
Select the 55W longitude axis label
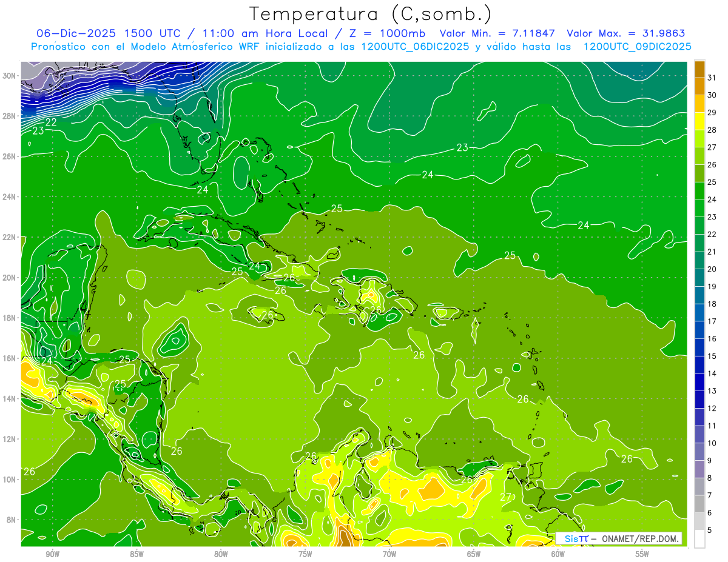[x=642, y=554]
